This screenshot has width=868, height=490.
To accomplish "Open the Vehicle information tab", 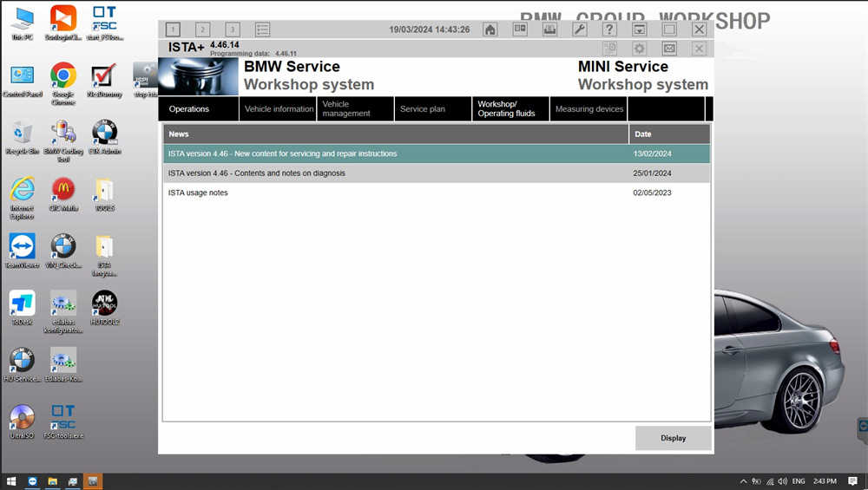I will point(279,109).
